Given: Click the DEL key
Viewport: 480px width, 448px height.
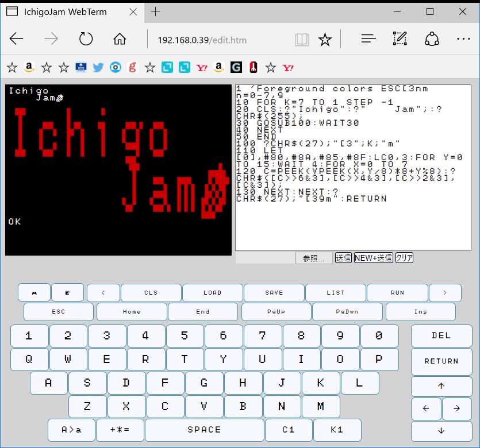Looking at the screenshot, I should tap(441, 336).
